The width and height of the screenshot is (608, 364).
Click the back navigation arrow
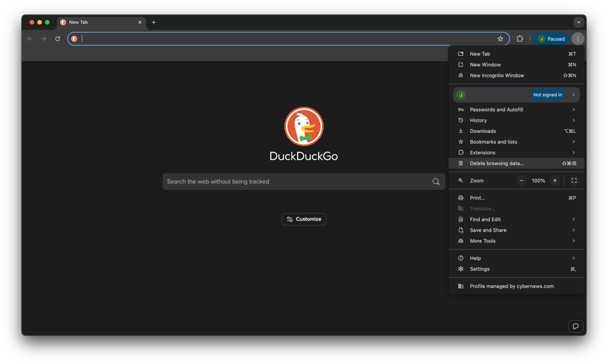pyautogui.click(x=30, y=39)
